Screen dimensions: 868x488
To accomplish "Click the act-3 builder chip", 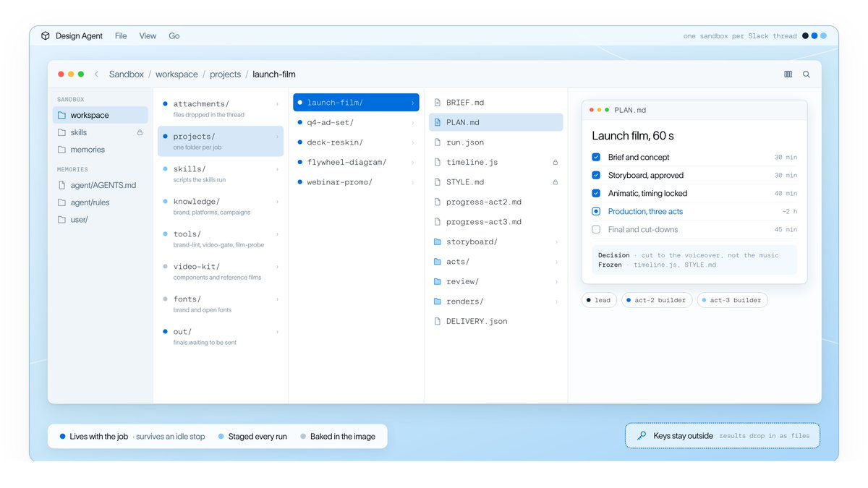I will tap(732, 300).
